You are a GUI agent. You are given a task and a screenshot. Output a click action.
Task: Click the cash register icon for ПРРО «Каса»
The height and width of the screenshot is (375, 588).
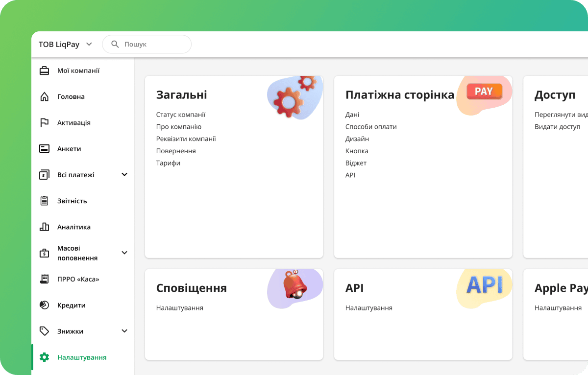point(44,279)
